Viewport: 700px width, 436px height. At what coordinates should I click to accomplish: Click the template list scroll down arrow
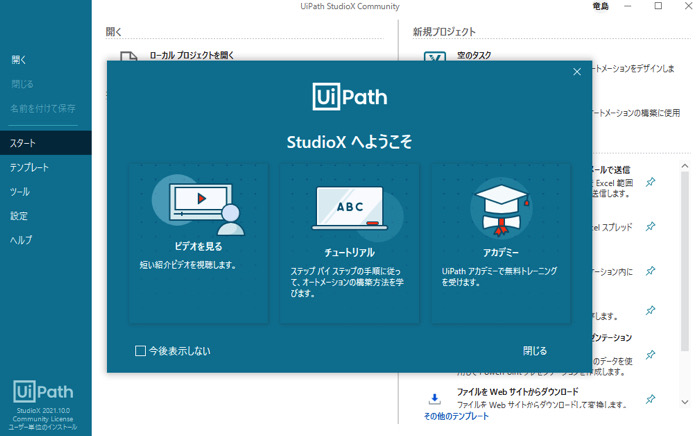[x=685, y=402]
